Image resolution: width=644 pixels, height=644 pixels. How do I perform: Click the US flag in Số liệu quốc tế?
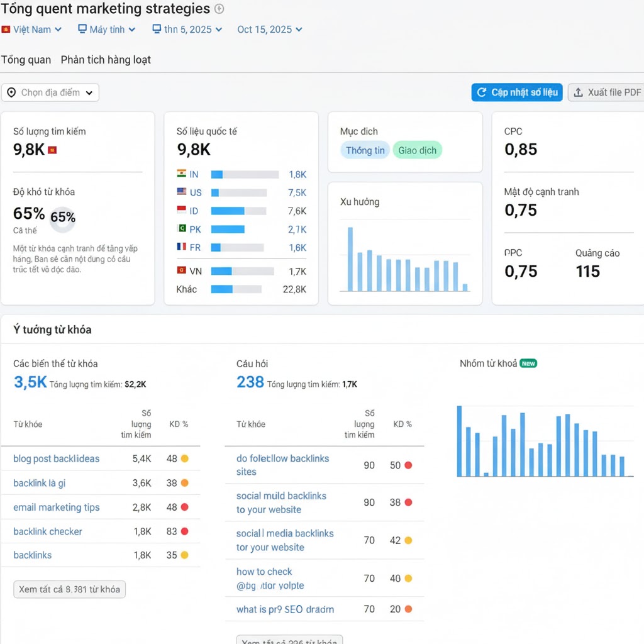pos(182,192)
